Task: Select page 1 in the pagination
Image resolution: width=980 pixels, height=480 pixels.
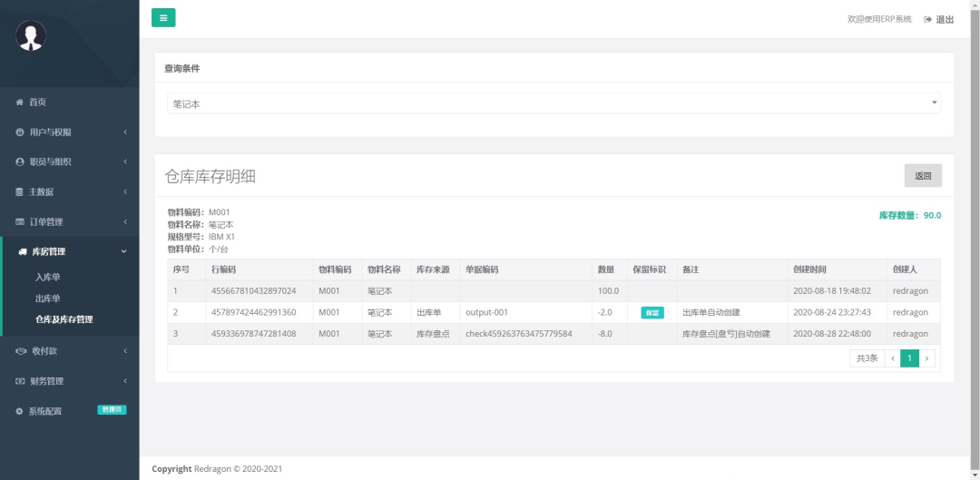Action: click(909, 358)
